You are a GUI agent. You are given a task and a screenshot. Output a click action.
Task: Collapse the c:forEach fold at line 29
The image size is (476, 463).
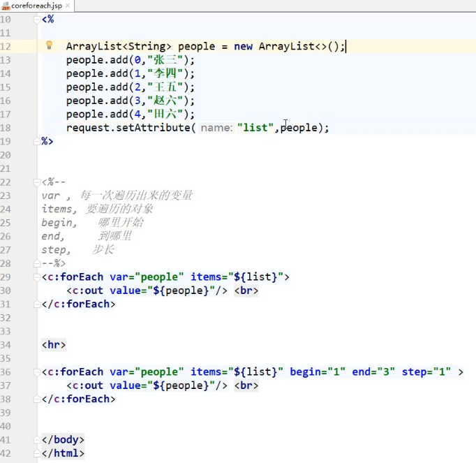pyautogui.click(x=37, y=277)
